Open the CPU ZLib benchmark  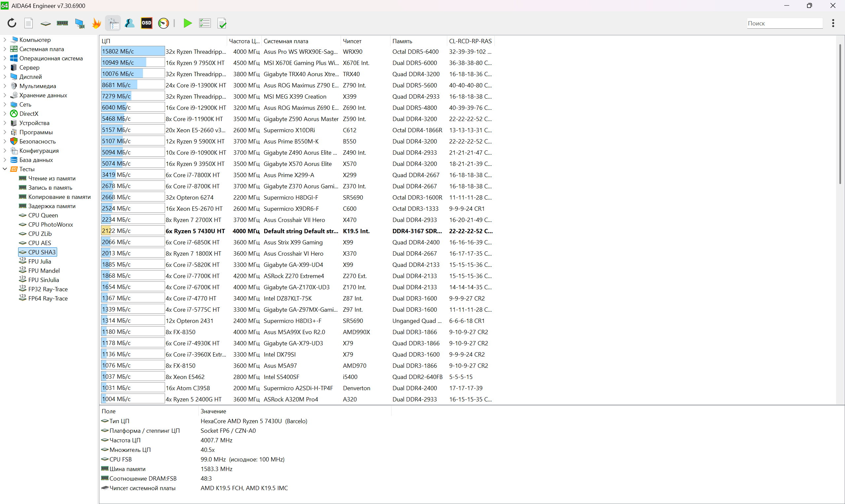pos(40,234)
